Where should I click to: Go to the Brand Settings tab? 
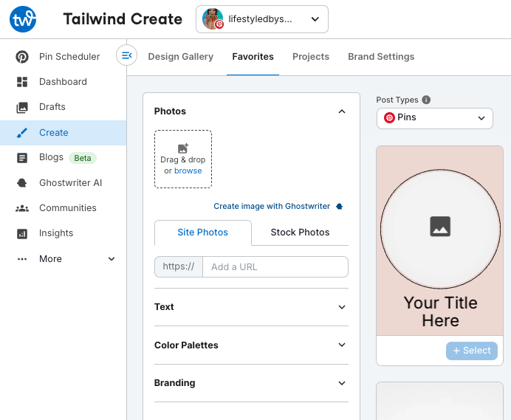(x=381, y=57)
